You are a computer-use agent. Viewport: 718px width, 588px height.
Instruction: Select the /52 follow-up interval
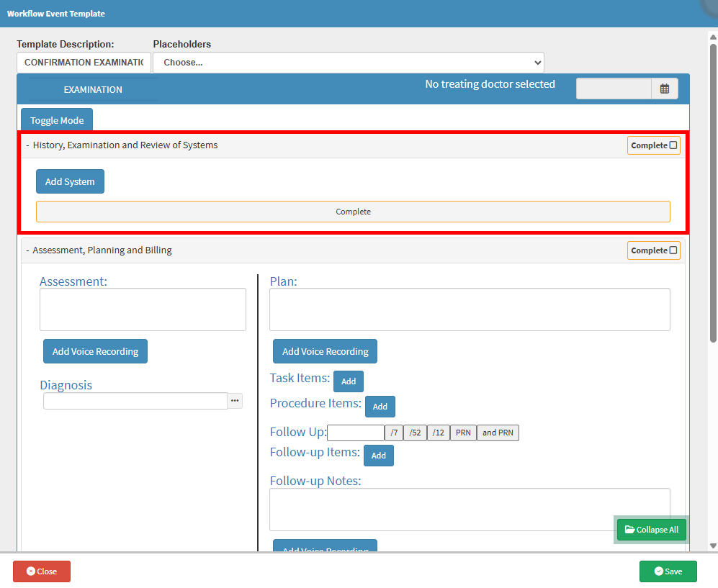tap(415, 433)
